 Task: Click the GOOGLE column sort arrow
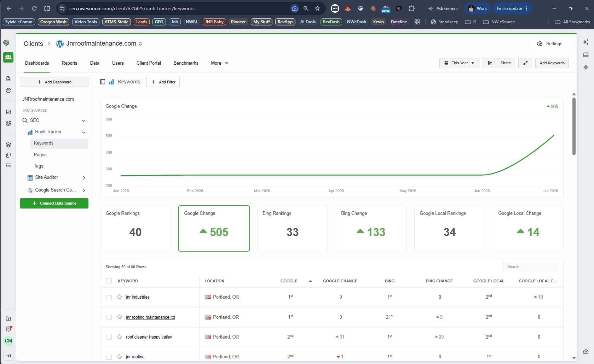tap(310, 281)
